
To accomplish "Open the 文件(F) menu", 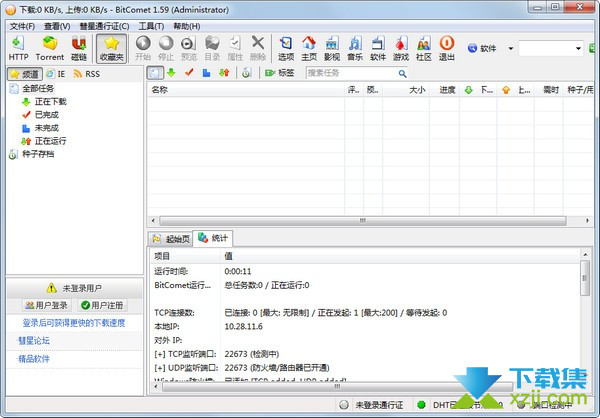I will 22,26.
